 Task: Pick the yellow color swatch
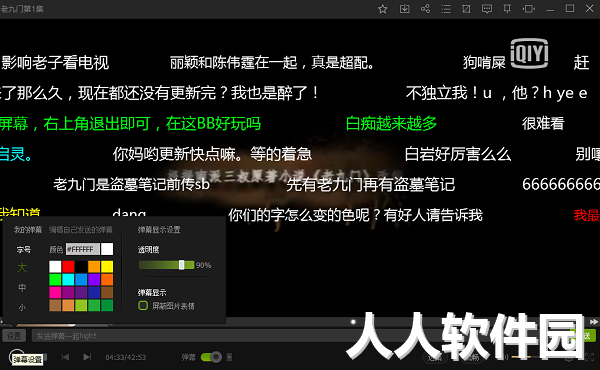[107, 267]
